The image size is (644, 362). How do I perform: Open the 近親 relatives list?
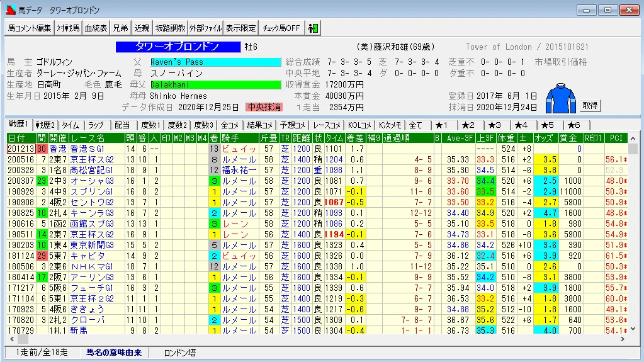point(142,28)
